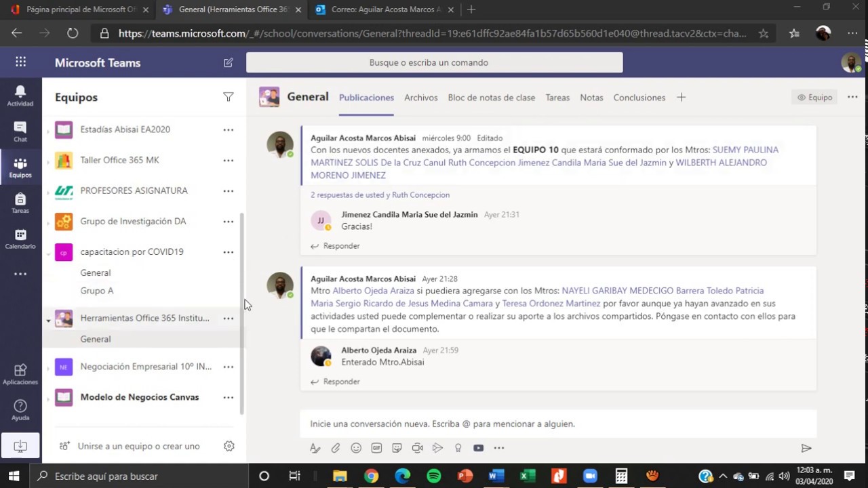
Task: Open more options for Taller Office 365 MK
Action: tap(229, 161)
